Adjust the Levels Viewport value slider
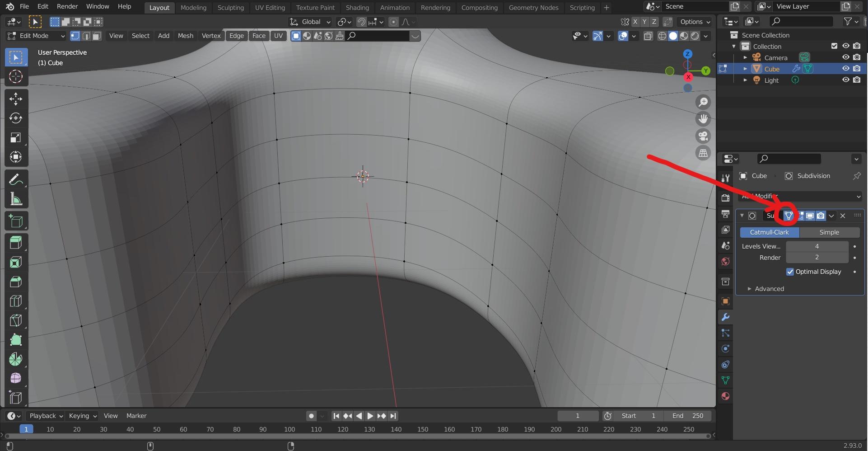868x451 pixels. click(x=817, y=246)
